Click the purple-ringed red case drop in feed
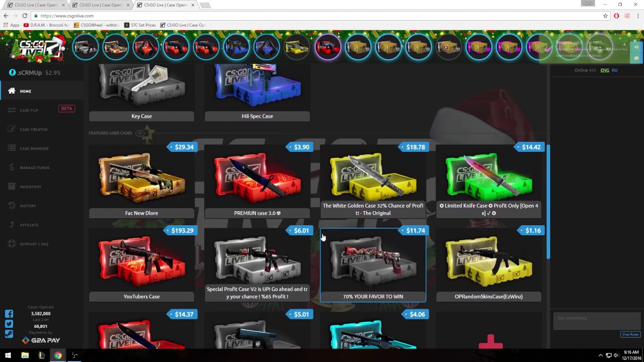The image size is (644, 362). 328,47
